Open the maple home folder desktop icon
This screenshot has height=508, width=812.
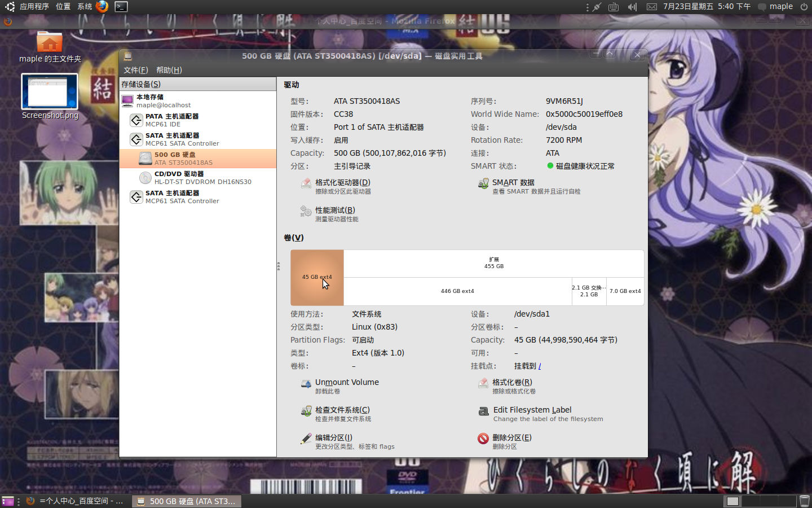(x=50, y=47)
